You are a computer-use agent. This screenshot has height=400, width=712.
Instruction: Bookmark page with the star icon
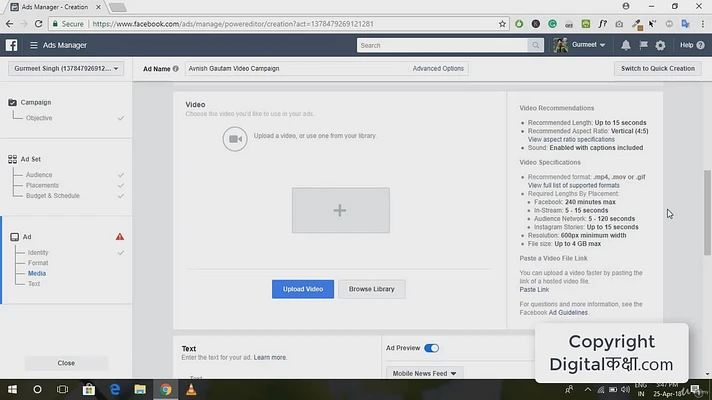(502, 24)
